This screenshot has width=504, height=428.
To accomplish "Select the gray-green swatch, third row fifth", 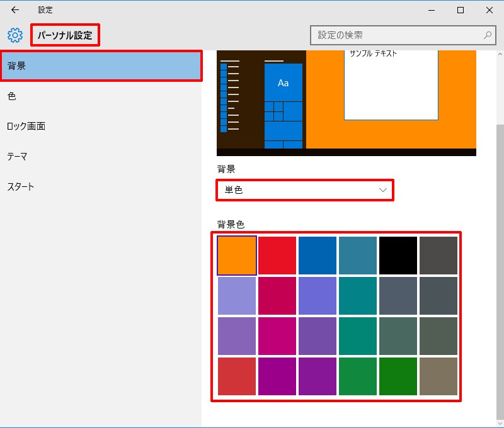I will click(398, 336).
